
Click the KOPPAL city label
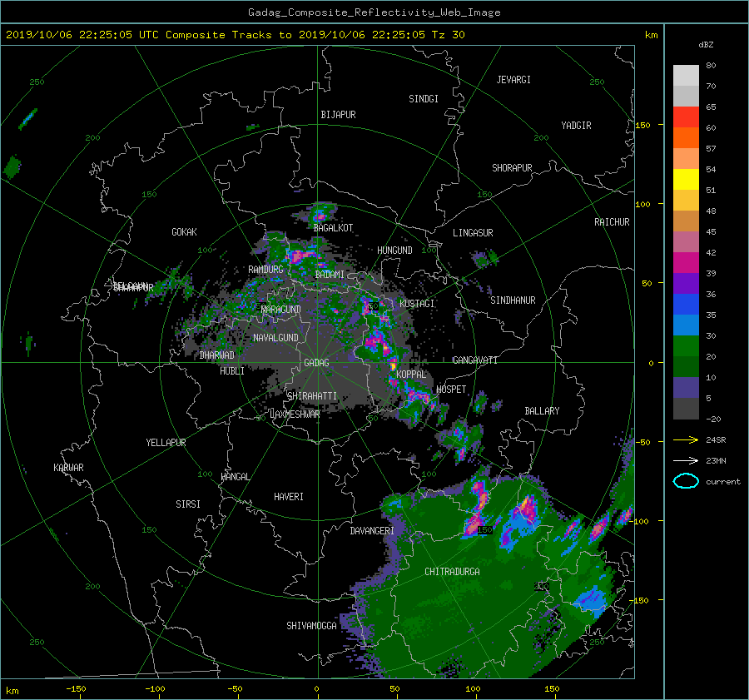[411, 374]
